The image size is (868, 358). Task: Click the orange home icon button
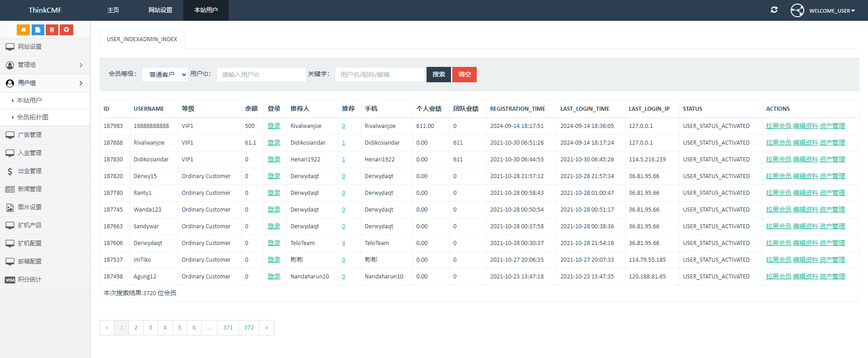[23, 30]
